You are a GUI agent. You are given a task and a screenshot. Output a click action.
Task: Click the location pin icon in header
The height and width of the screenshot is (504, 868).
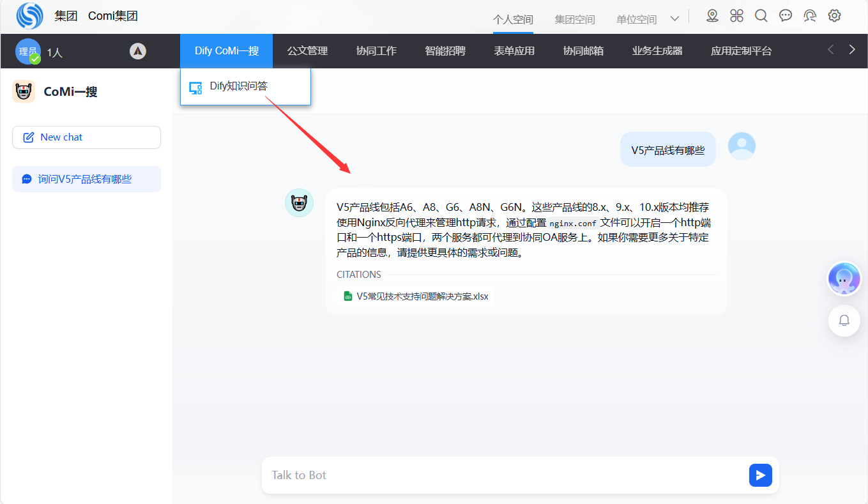712,16
